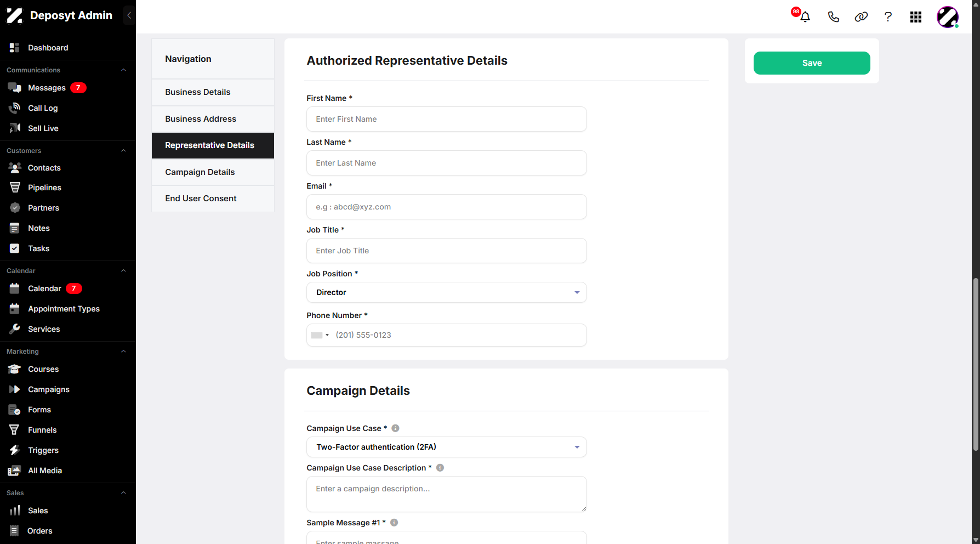Go to Business Details navigation item

pyautogui.click(x=213, y=92)
